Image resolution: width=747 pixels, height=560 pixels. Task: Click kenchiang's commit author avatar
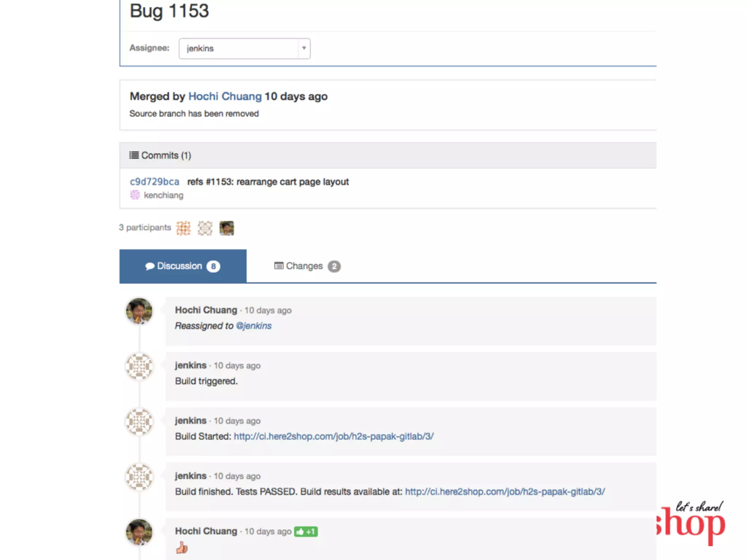(x=135, y=195)
